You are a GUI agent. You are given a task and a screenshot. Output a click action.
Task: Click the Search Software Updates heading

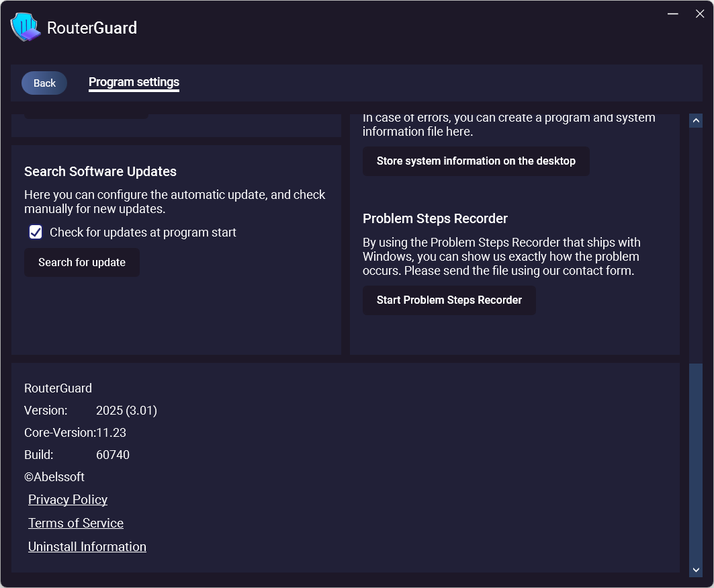[x=100, y=172]
